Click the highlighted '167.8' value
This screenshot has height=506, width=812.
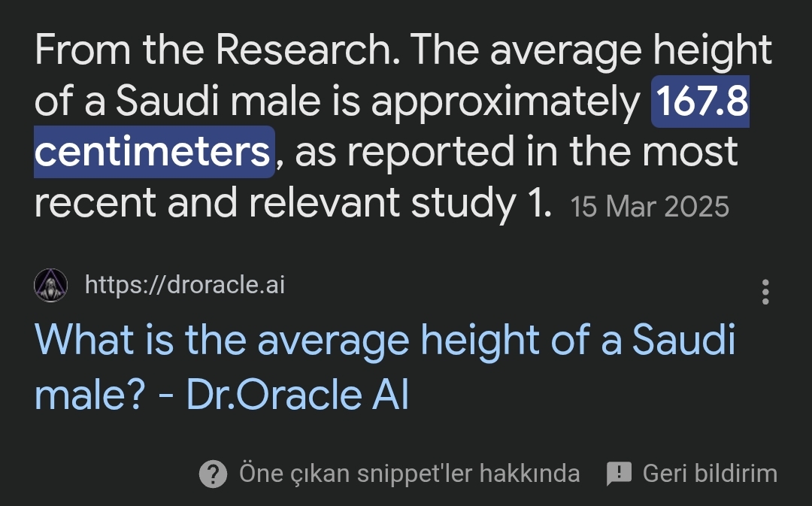[x=700, y=101]
